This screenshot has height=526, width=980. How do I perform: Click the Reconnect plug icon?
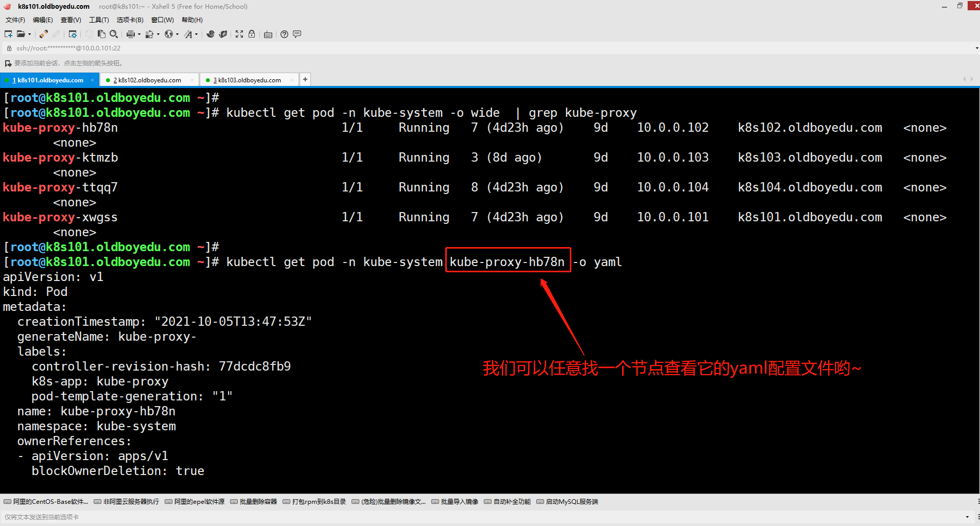click(x=44, y=34)
